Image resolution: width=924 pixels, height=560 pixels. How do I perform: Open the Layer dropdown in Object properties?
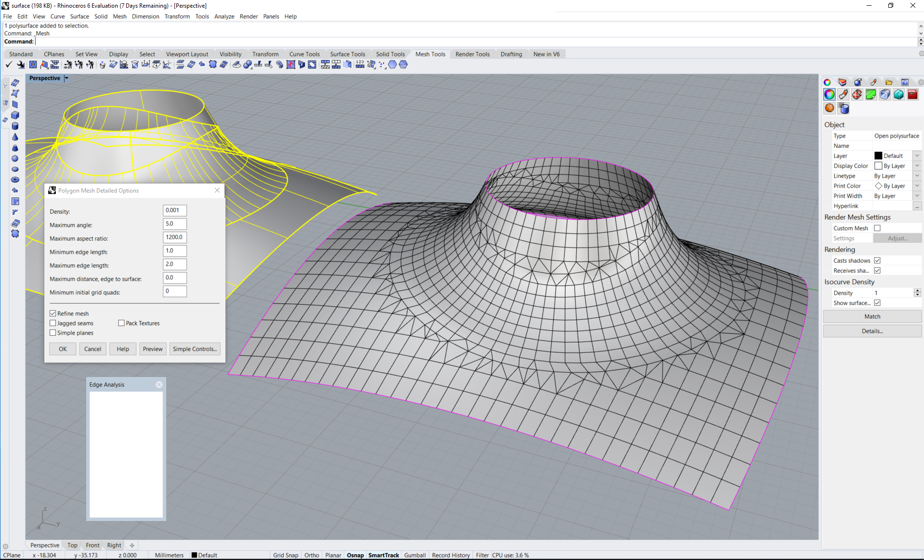(x=917, y=156)
